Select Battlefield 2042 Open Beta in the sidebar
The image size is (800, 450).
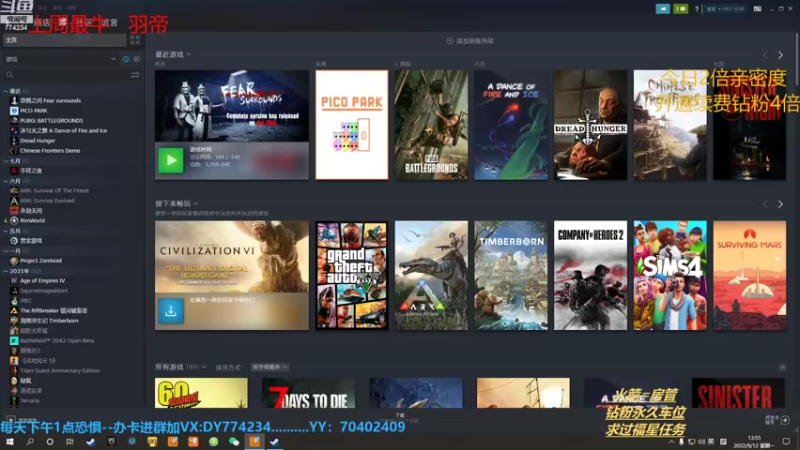point(57,341)
